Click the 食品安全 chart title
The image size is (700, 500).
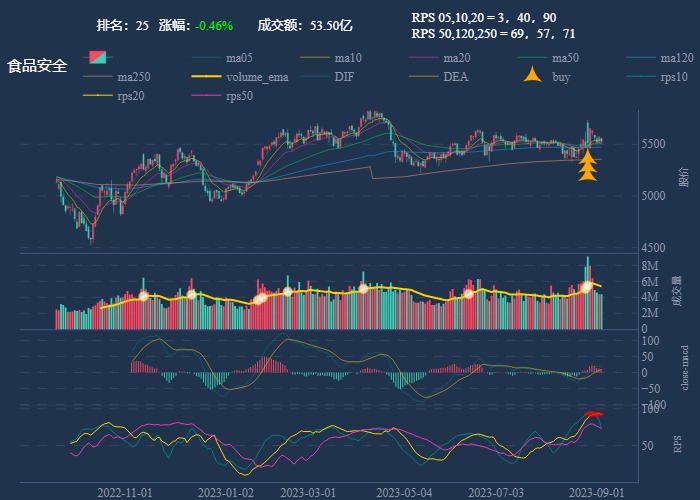37,66
